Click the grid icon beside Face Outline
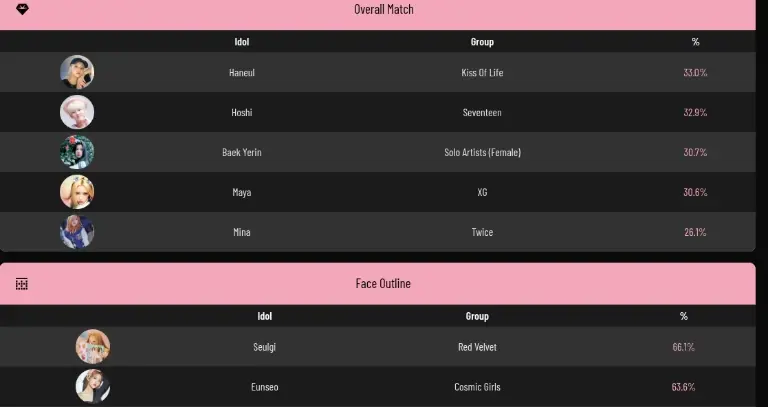The image size is (768, 407). pos(22,284)
